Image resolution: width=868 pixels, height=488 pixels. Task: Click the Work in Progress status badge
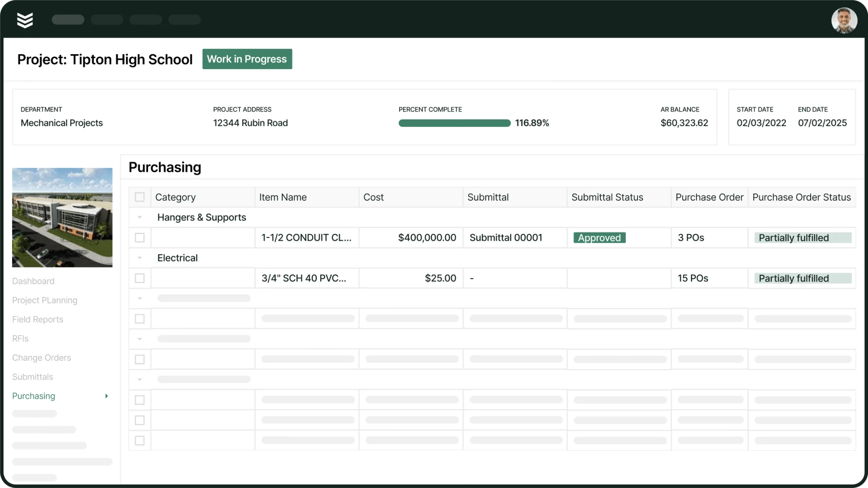(x=247, y=59)
